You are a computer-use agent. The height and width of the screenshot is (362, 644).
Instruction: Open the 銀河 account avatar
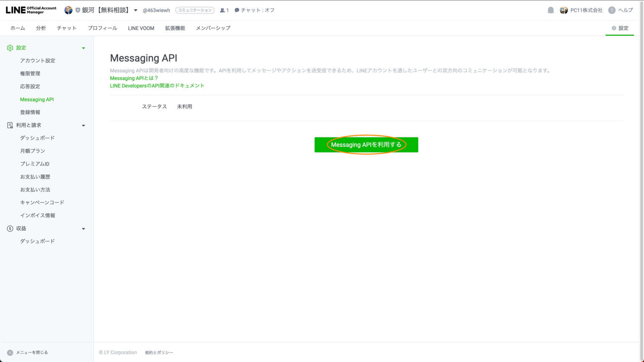click(68, 10)
